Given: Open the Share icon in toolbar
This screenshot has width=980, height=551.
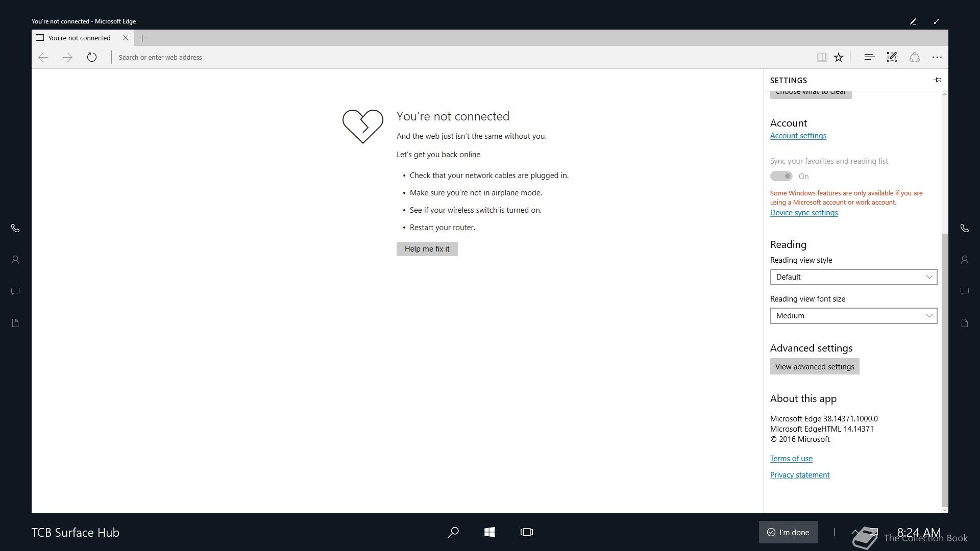Looking at the screenshot, I should [x=915, y=57].
